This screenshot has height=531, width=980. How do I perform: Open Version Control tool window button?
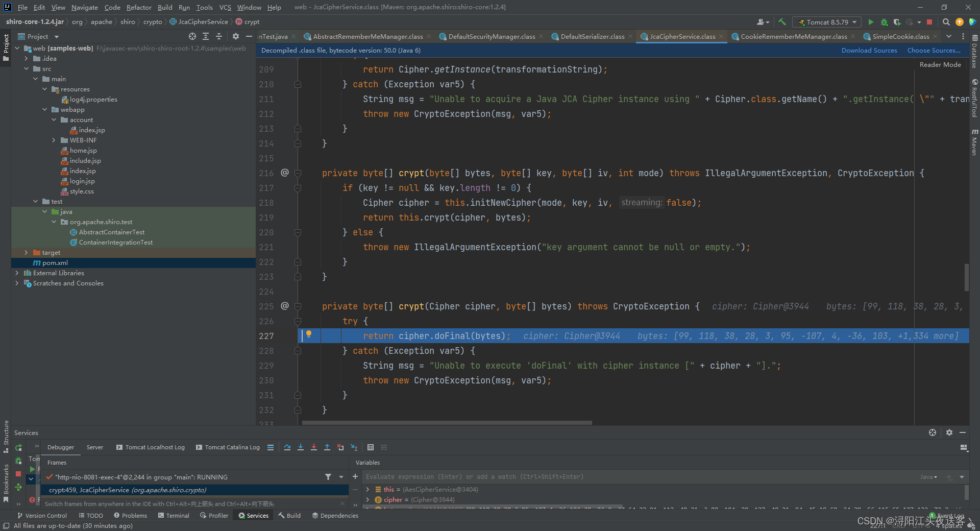(x=42, y=516)
